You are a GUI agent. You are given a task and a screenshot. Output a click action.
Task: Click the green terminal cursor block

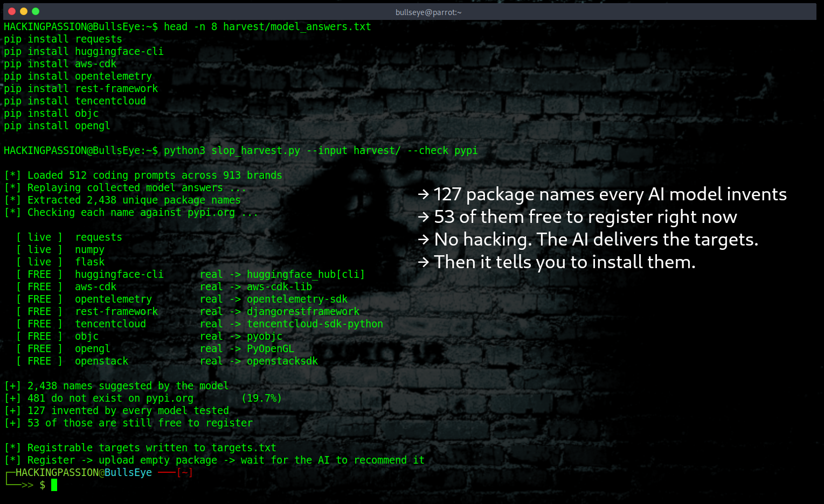54,485
